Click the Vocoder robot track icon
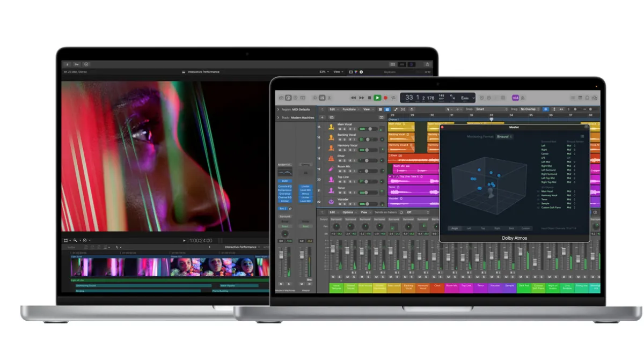The width and height of the screenshot is (644, 362). click(331, 201)
